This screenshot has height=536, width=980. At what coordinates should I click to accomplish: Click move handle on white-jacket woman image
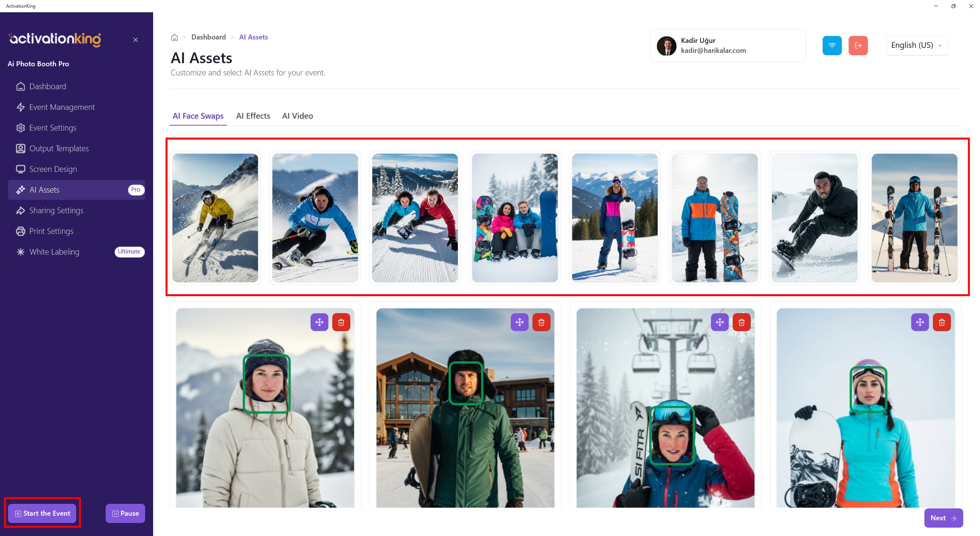pyautogui.click(x=319, y=322)
